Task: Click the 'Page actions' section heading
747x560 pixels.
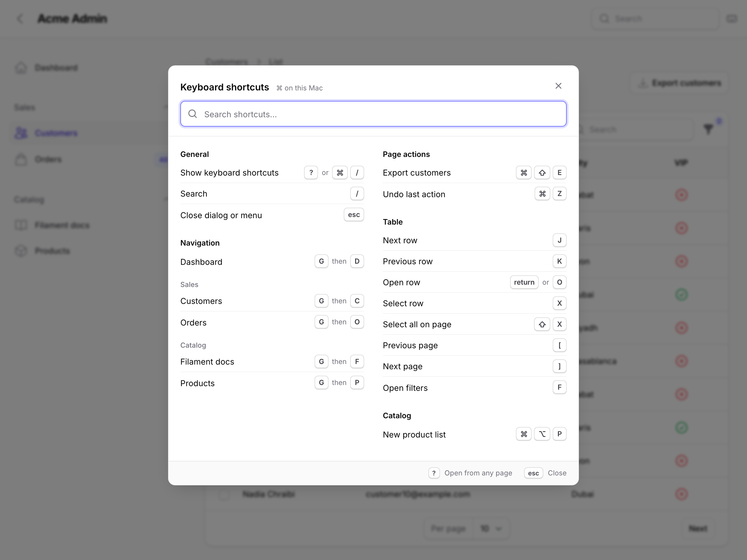Action: 406,154
